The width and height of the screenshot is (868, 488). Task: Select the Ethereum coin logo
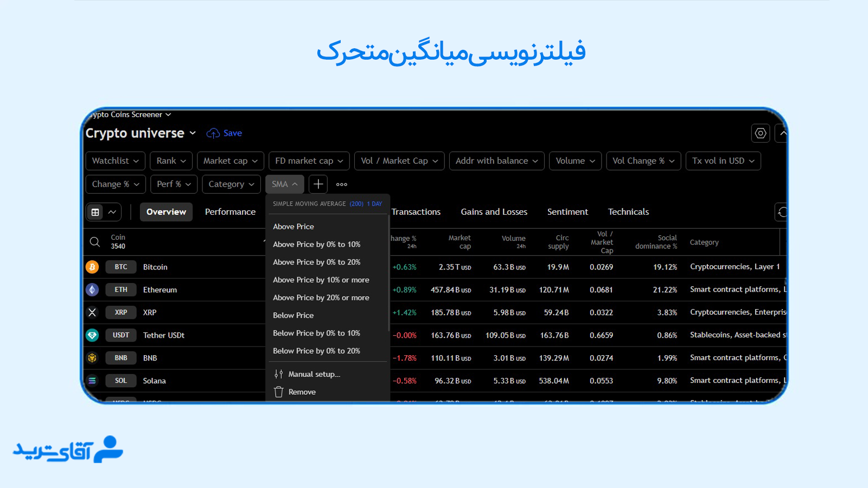click(x=92, y=290)
